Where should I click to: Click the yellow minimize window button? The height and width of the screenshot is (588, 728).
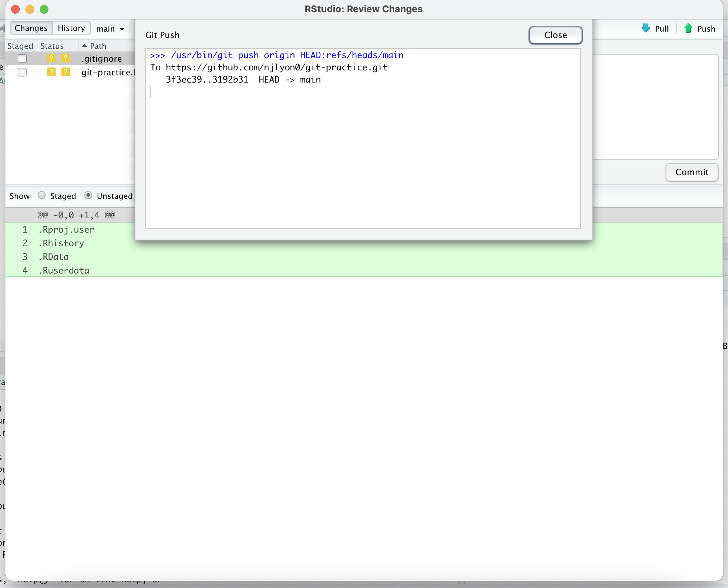tap(30, 9)
